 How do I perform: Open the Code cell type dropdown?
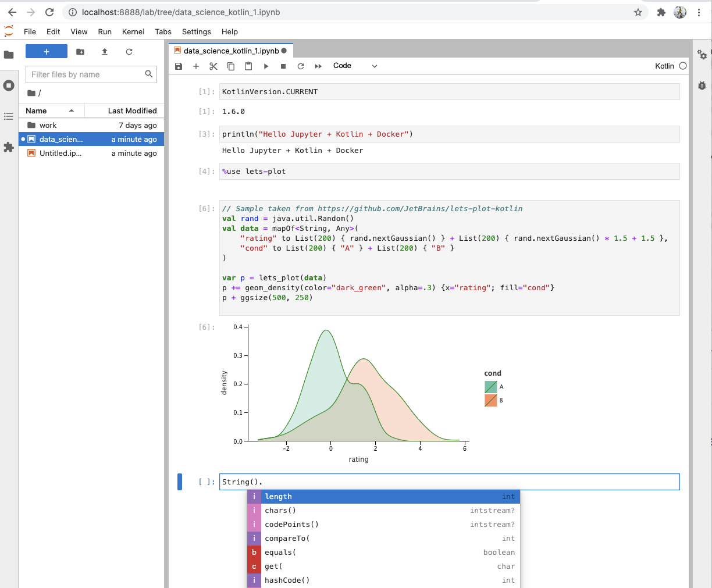click(355, 66)
